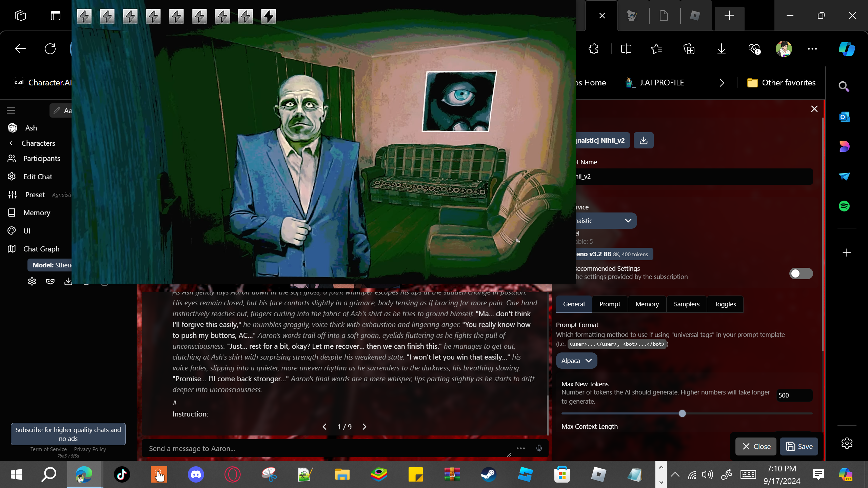Go to the next response with the right arrow
Screen dimensions: 868x488
[364, 427]
